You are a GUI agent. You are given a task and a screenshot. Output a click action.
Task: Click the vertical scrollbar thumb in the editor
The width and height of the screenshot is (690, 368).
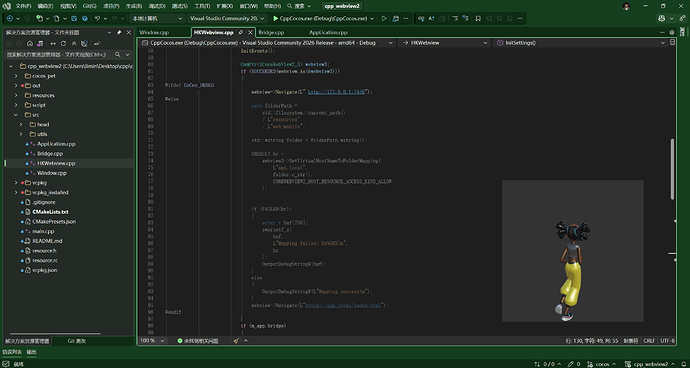tap(672, 169)
